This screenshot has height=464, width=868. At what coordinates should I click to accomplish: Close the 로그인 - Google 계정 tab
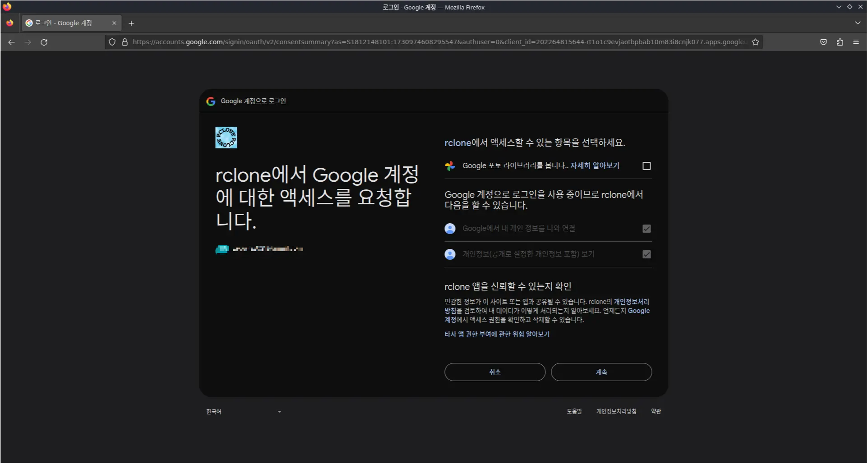[114, 23]
